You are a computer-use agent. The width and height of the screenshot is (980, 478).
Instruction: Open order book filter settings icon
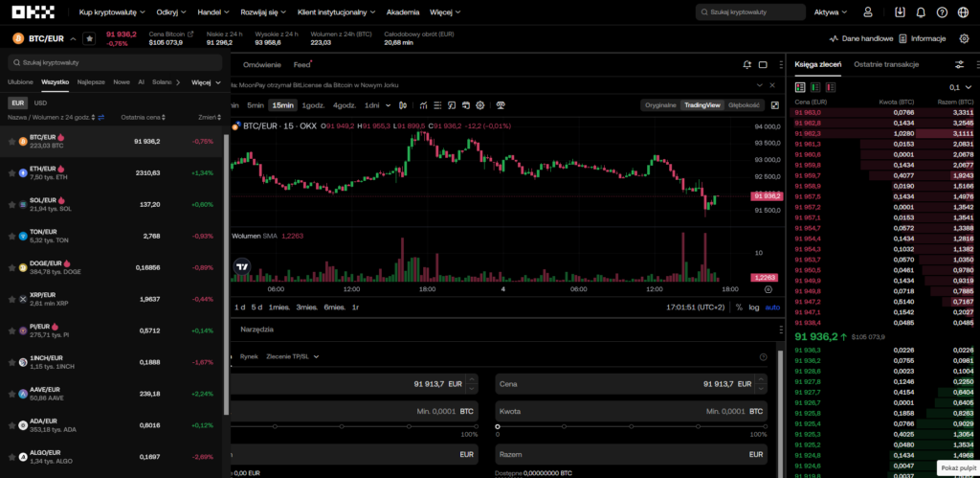tap(959, 64)
